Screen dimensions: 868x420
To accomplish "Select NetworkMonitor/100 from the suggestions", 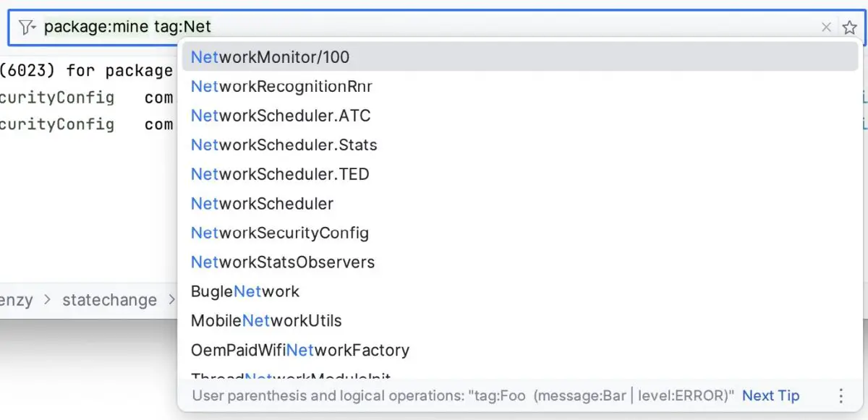I will 269,56.
